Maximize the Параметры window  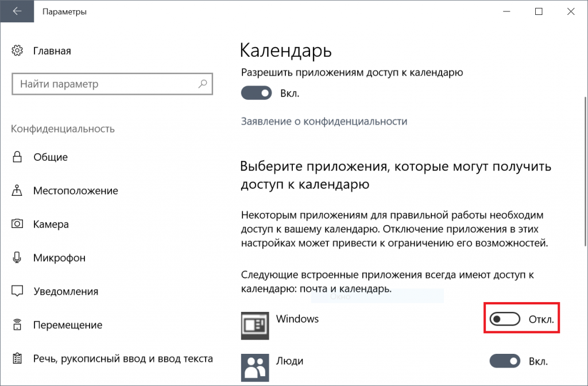539,11
